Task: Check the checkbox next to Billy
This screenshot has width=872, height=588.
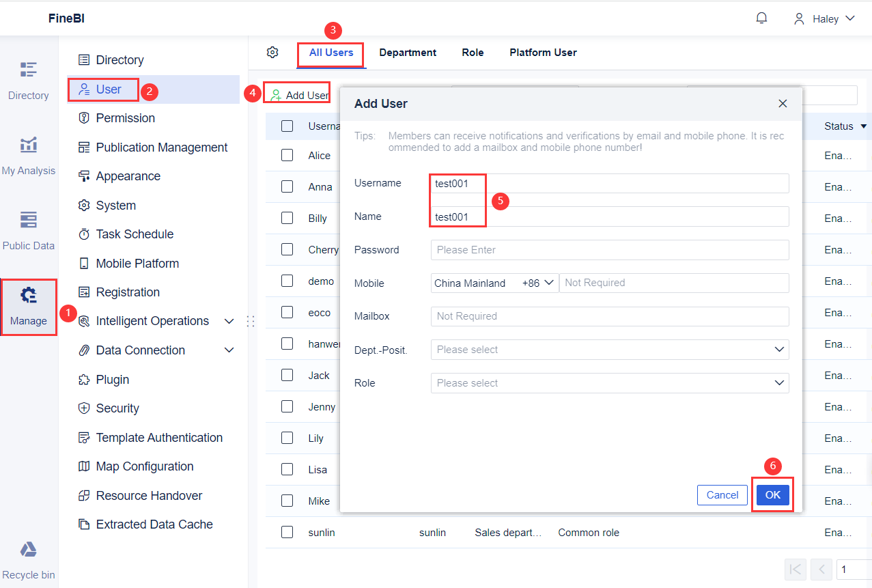Action: coord(287,218)
